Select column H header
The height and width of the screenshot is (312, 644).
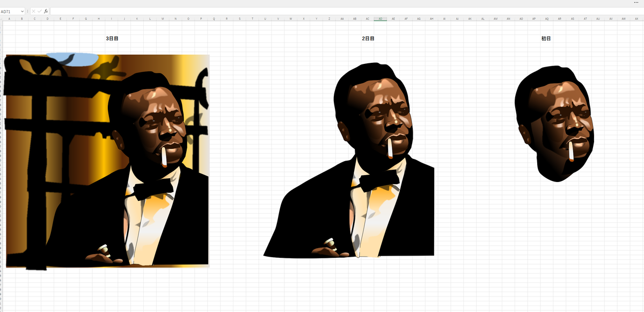click(99, 19)
